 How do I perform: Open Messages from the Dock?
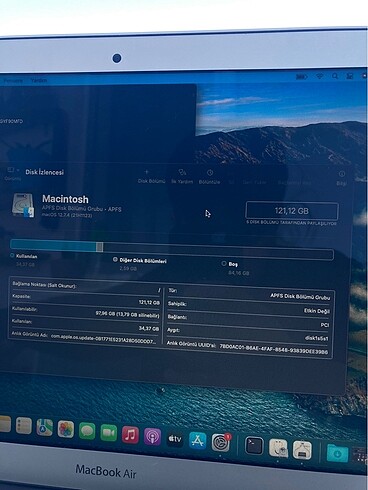[87, 431]
